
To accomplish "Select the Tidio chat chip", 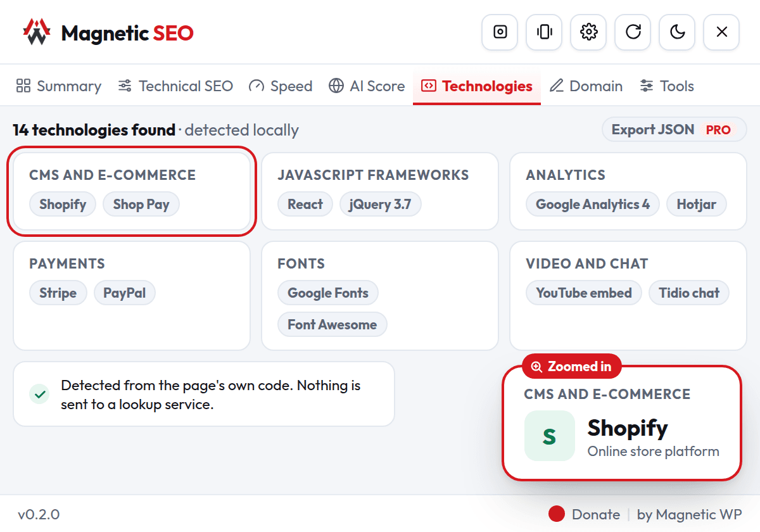I will [x=689, y=293].
